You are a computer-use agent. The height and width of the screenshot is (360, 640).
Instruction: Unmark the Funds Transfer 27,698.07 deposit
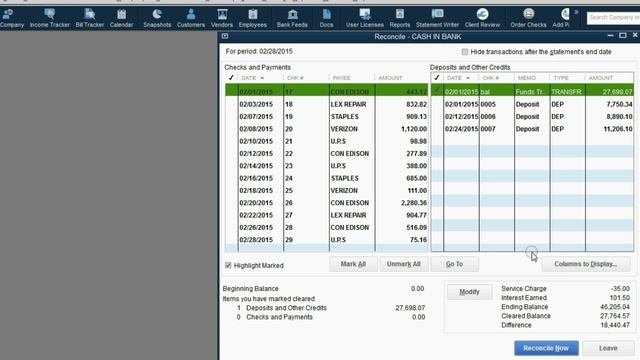coord(532,91)
